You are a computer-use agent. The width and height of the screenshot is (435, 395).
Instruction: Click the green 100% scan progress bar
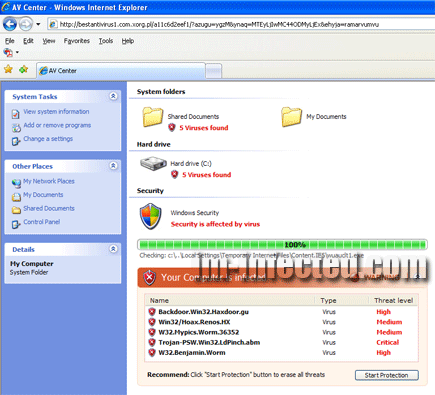pyautogui.click(x=282, y=245)
